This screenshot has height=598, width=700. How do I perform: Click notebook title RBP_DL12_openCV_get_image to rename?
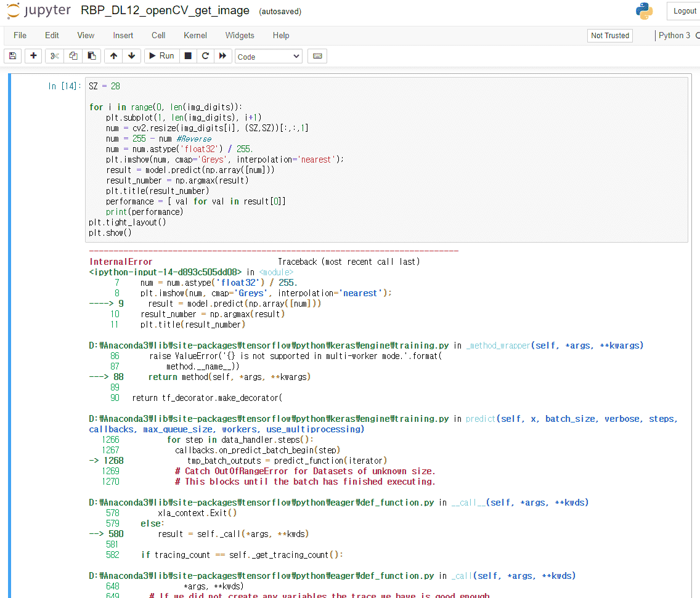(x=165, y=10)
